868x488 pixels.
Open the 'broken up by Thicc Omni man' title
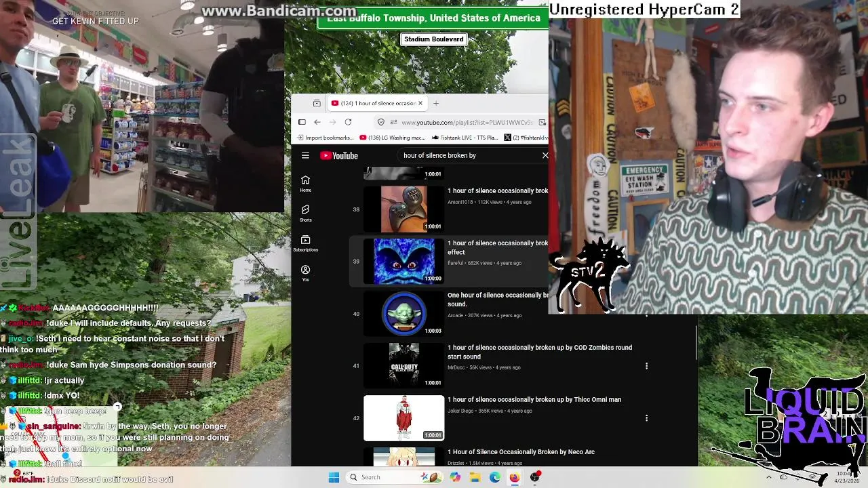coord(534,399)
